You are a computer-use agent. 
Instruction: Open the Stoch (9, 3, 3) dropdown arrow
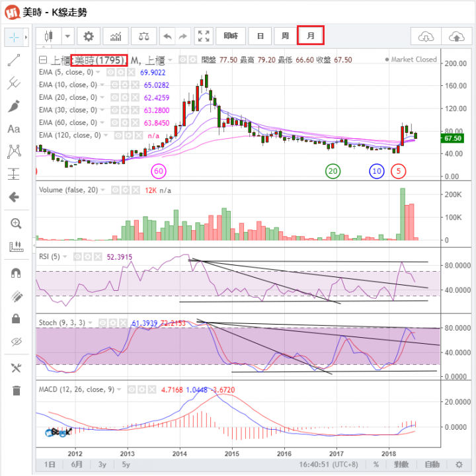pos(90,323)
